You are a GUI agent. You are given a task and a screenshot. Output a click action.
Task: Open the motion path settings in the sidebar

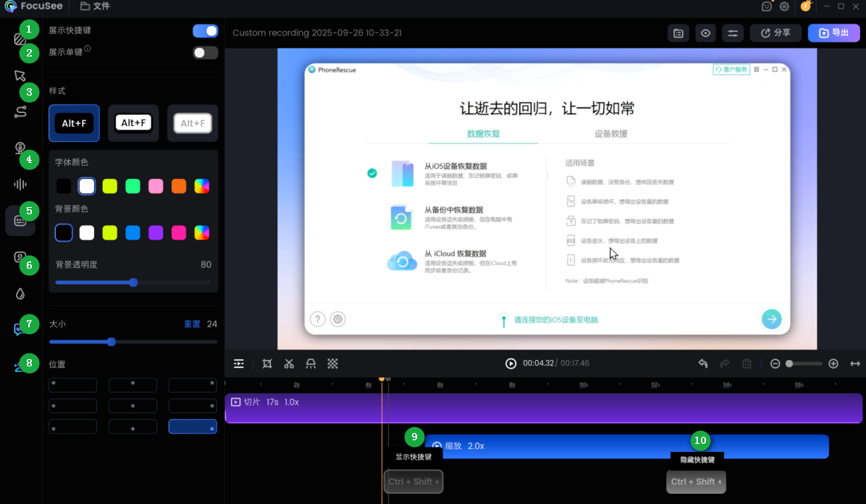click(20, 112)
